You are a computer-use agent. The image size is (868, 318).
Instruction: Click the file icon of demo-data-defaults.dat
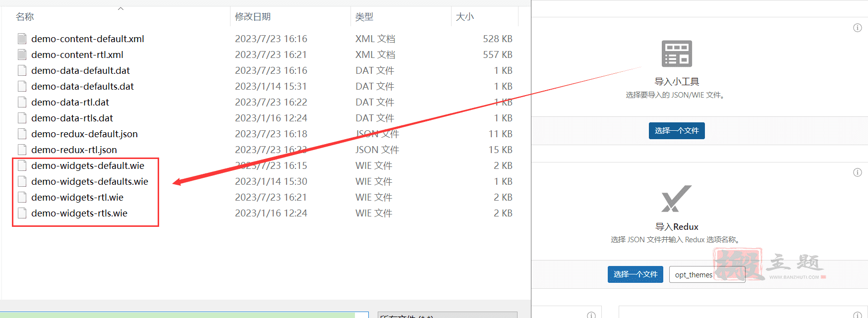click(22, 86)
